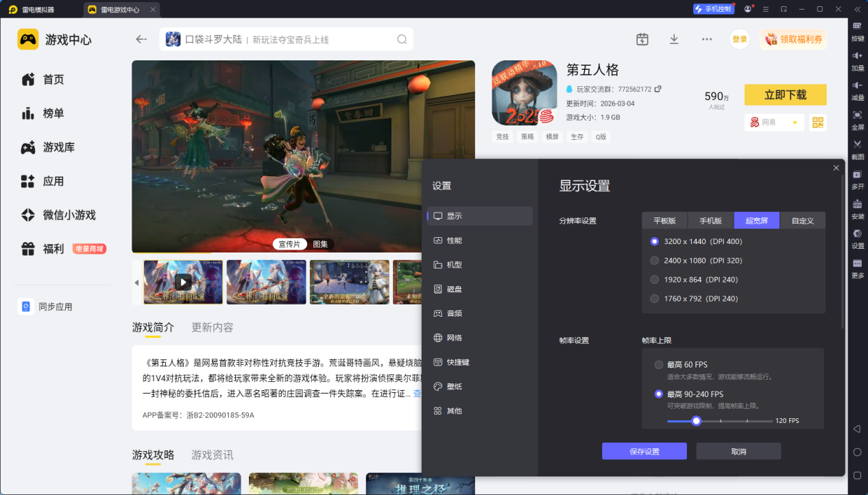
Task: Select 1920 x 864 resolution radio button
Action: tap(655, 280)
